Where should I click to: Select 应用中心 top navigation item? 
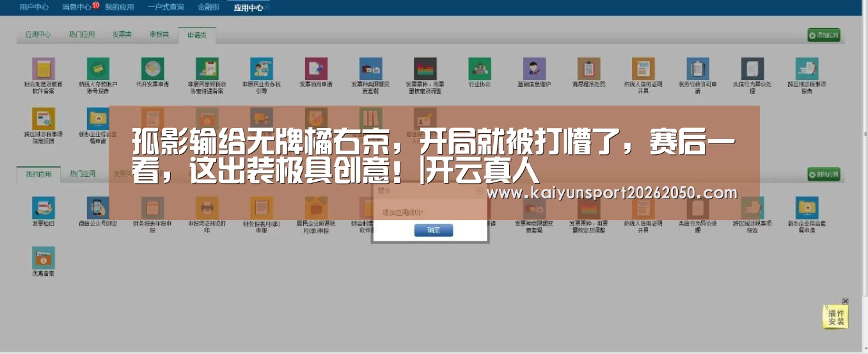coord(249,8)
